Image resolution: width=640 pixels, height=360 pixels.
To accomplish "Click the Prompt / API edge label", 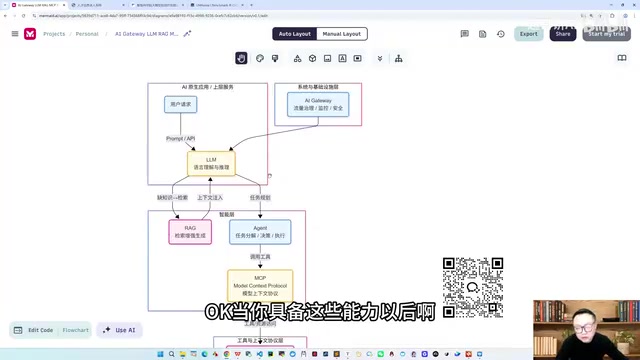I will coord(180,139).
